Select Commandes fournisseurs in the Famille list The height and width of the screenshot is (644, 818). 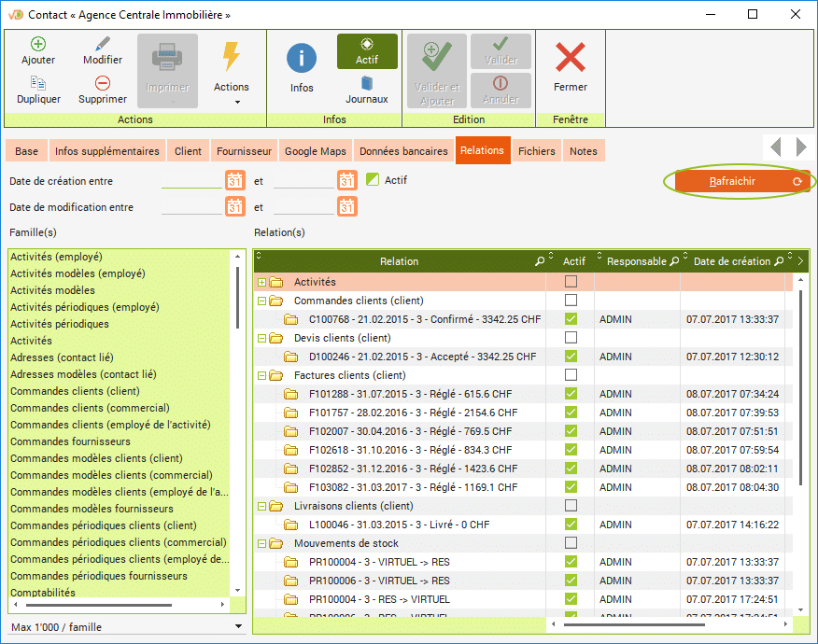(70, 441)
